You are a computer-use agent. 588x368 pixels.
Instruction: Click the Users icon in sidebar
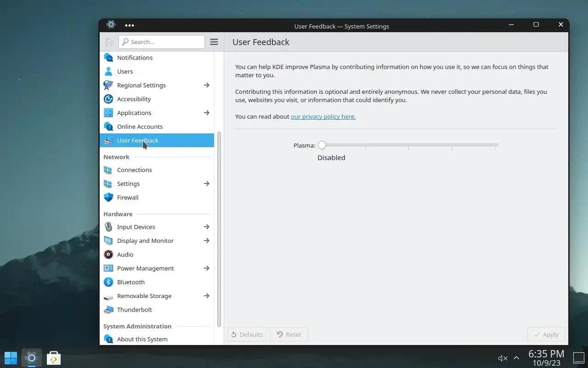[x=108, y=71]
